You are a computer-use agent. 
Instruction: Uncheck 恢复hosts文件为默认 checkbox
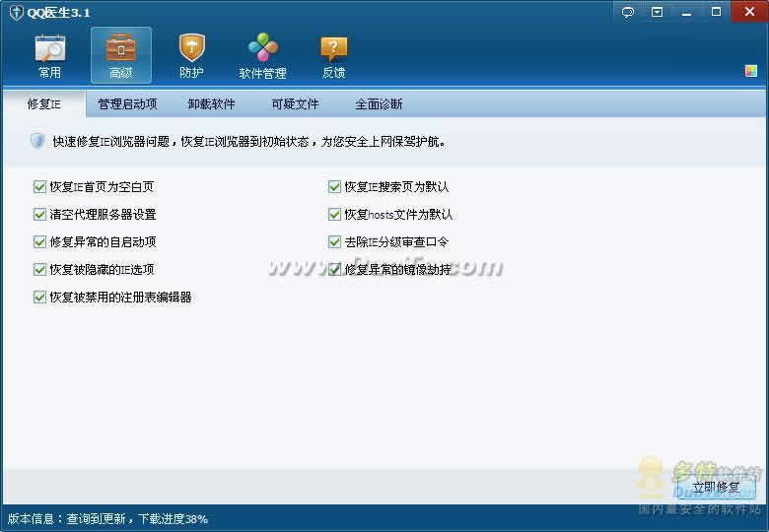point(334,214)
